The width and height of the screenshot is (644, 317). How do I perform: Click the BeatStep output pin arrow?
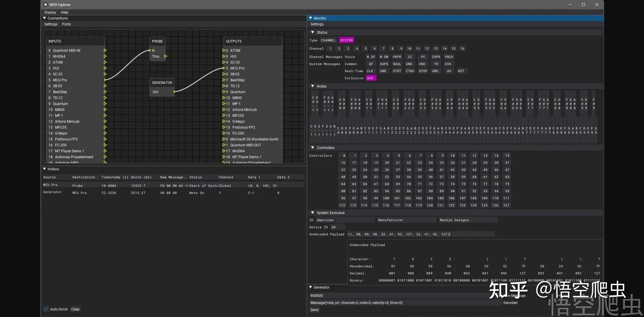(224, 80)
